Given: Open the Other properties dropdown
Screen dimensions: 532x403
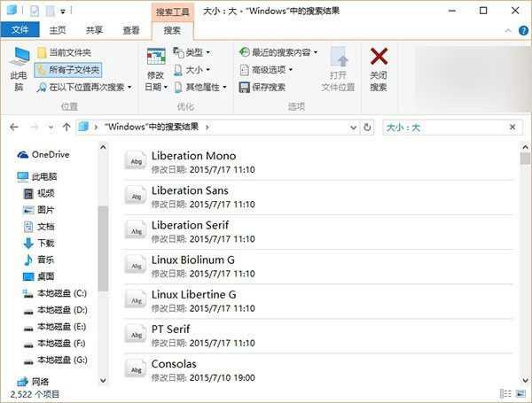Looking at the screenshot, I should (200, 88).
